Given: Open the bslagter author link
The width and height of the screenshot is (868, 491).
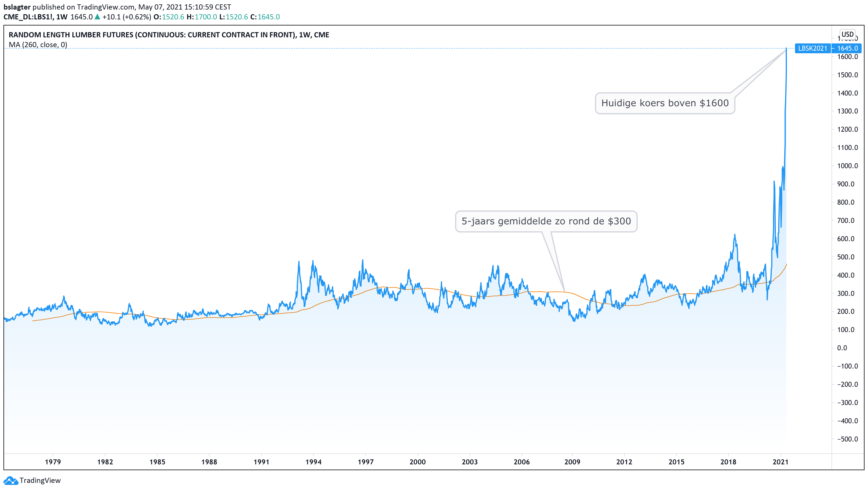Looking at the screenshot, I should coord(17,7).
